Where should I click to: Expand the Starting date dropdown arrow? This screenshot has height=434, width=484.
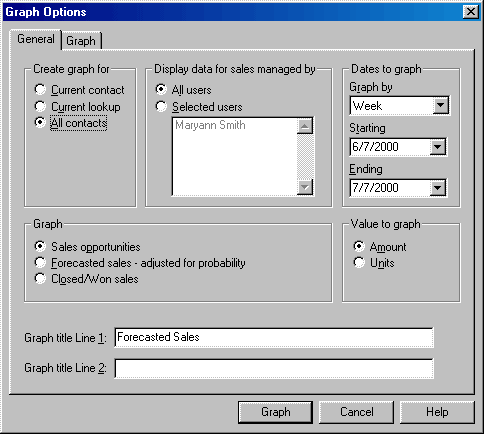pyautogui.click(x=437, y=147)
